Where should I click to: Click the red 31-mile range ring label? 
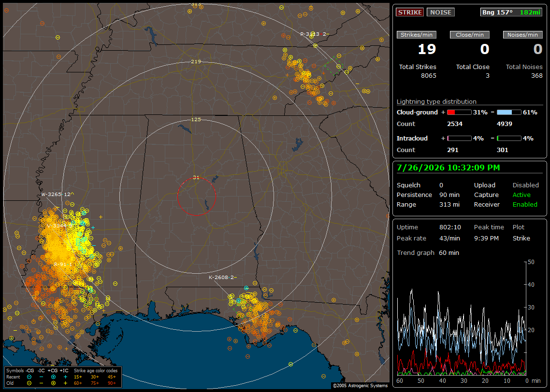coord(196,178)
